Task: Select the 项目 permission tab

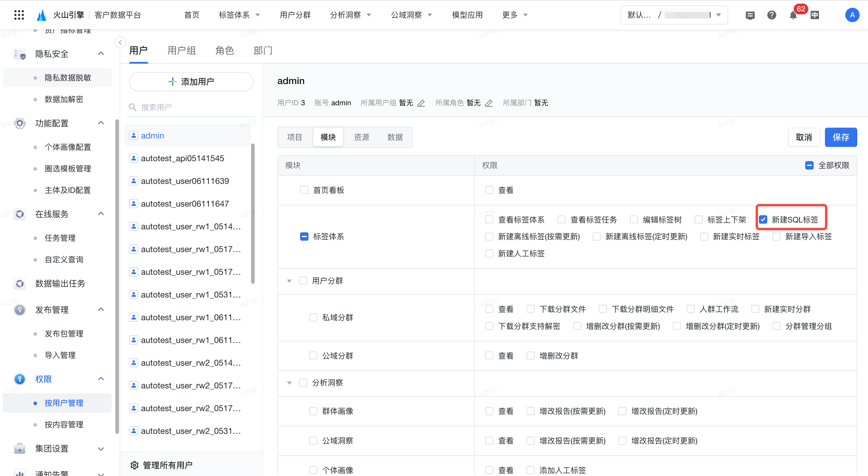Action: tap(294, 137)
